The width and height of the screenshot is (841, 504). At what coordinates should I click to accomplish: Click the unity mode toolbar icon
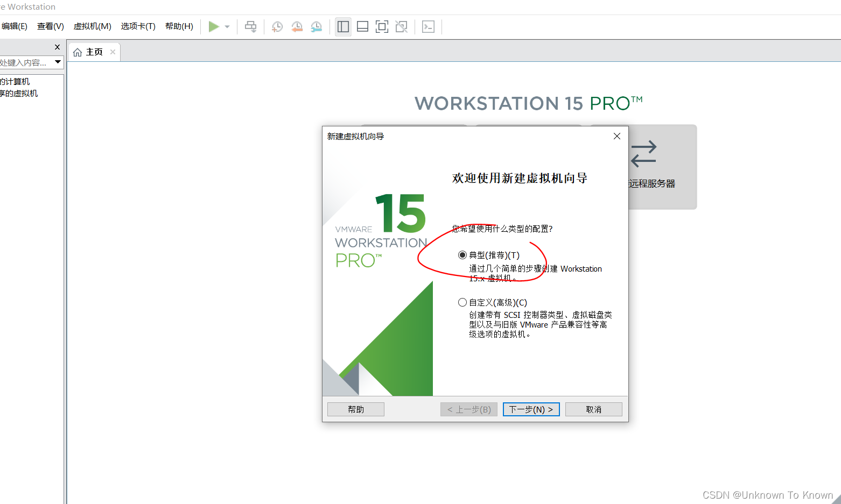pyautogui.click(x=401, y=26)
